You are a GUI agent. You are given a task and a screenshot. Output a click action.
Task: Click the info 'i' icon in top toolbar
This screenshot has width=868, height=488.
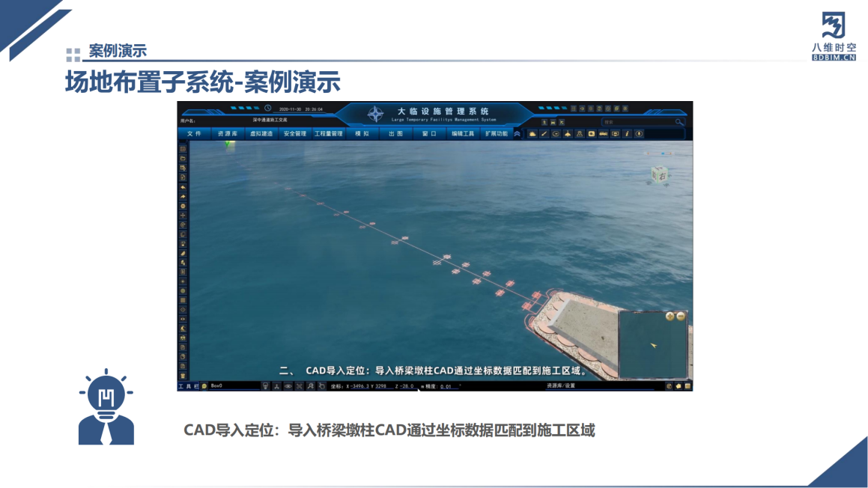pyautogui.click(x=626, y=134)
